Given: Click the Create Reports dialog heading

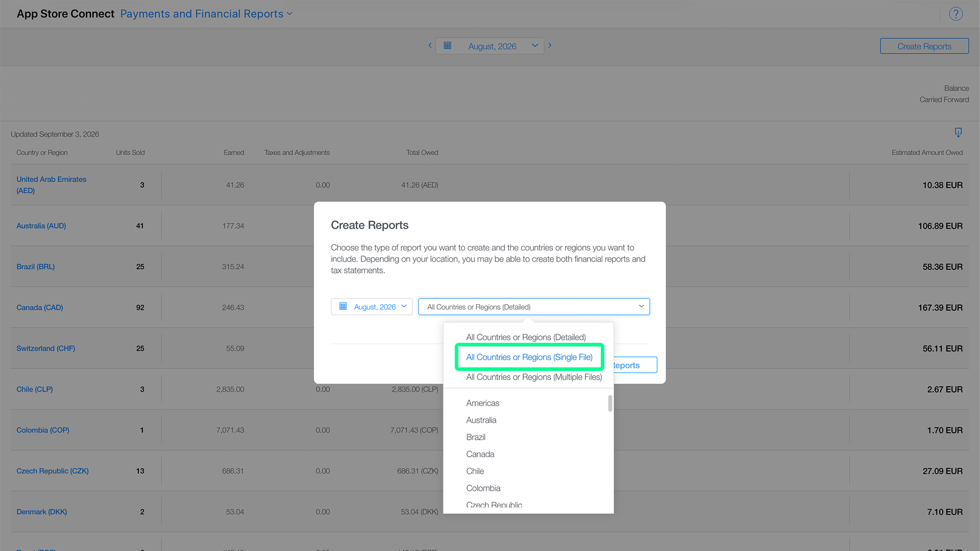Looking at the screenshot, I should click(x=370, y=225).
